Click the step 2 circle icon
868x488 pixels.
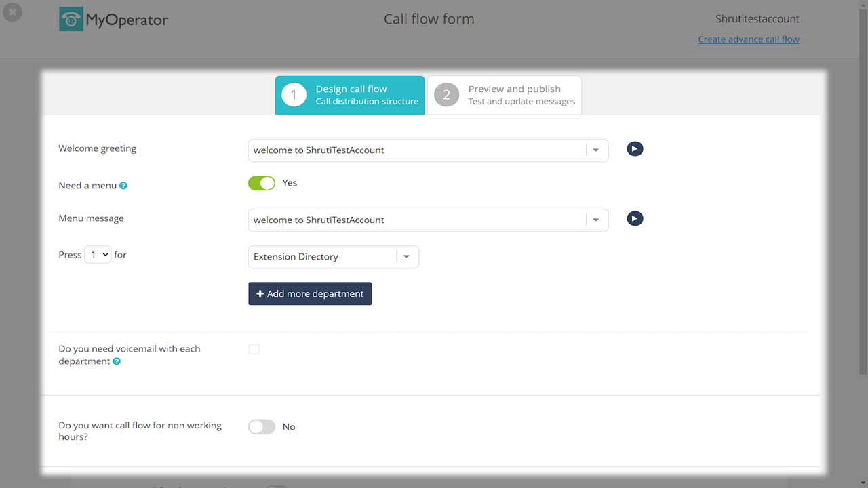[446, 95]
